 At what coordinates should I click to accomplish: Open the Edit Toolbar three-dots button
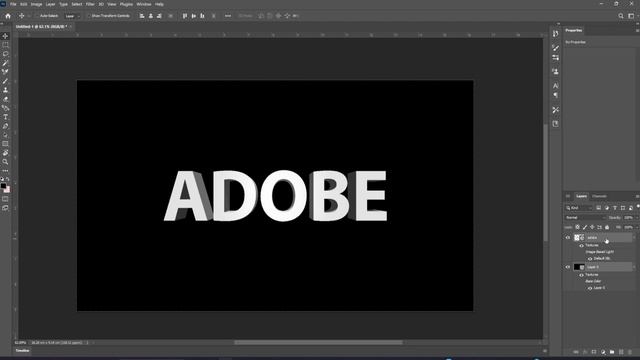point(5,171)
